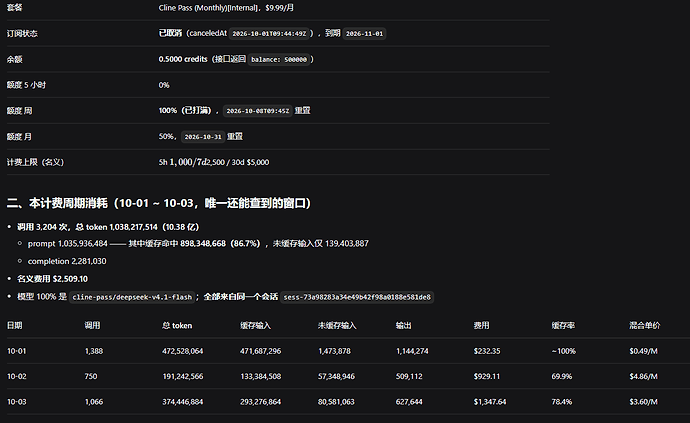Click the '1,388' calls cell

click(94, 351)
